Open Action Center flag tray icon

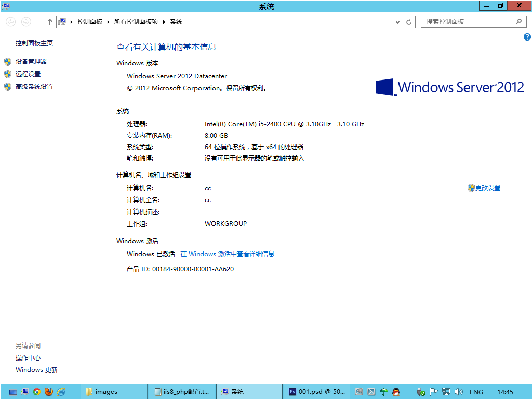pyautogui.click(x=433, y=392)
